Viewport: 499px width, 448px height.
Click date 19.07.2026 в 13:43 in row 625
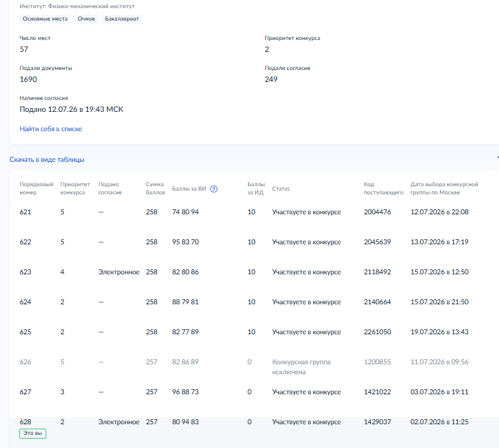coord(440,332)
